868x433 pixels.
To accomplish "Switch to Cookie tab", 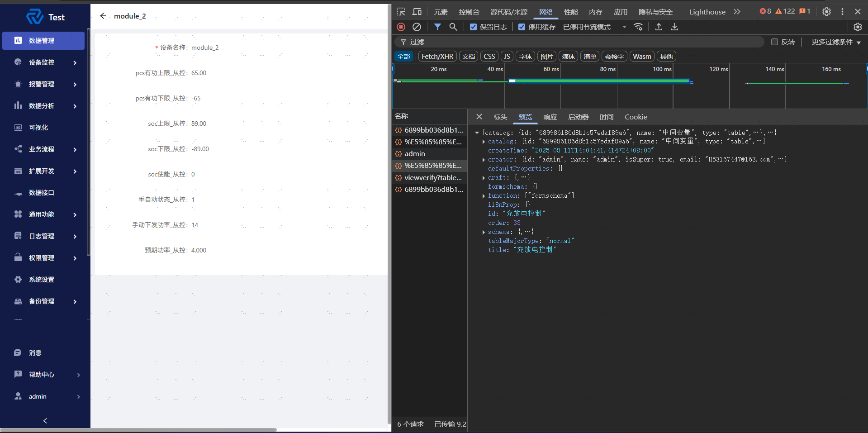I will click(x=636, y=117).
